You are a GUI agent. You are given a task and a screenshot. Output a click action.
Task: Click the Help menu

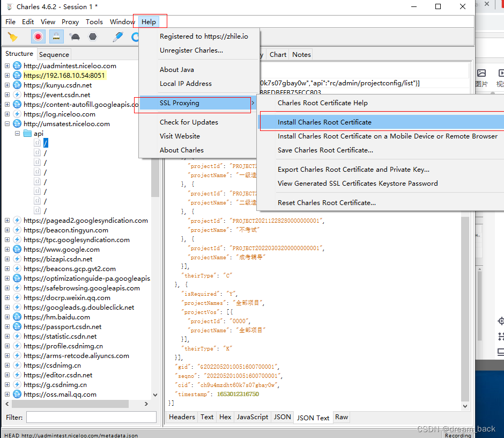point(149,22)
